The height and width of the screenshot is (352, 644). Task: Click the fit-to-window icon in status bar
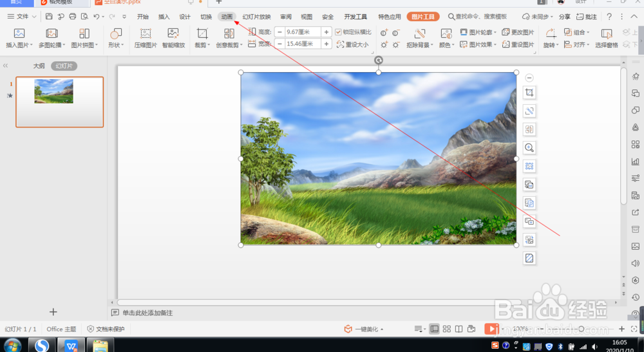[634, 329]
